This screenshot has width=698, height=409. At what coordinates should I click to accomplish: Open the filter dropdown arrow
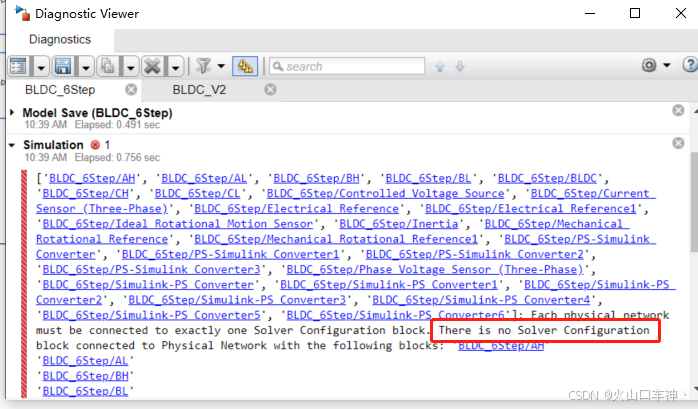[x=222, y=66]
